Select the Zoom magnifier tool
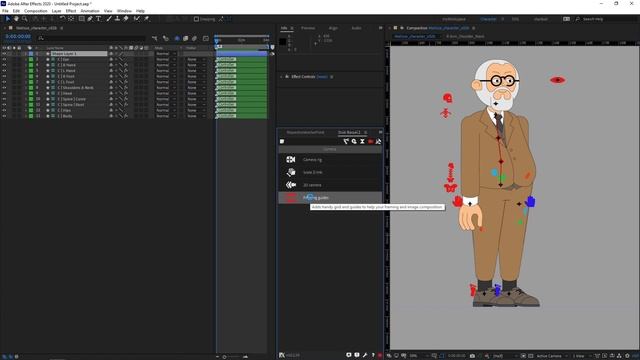 click(x=25, y=19)
